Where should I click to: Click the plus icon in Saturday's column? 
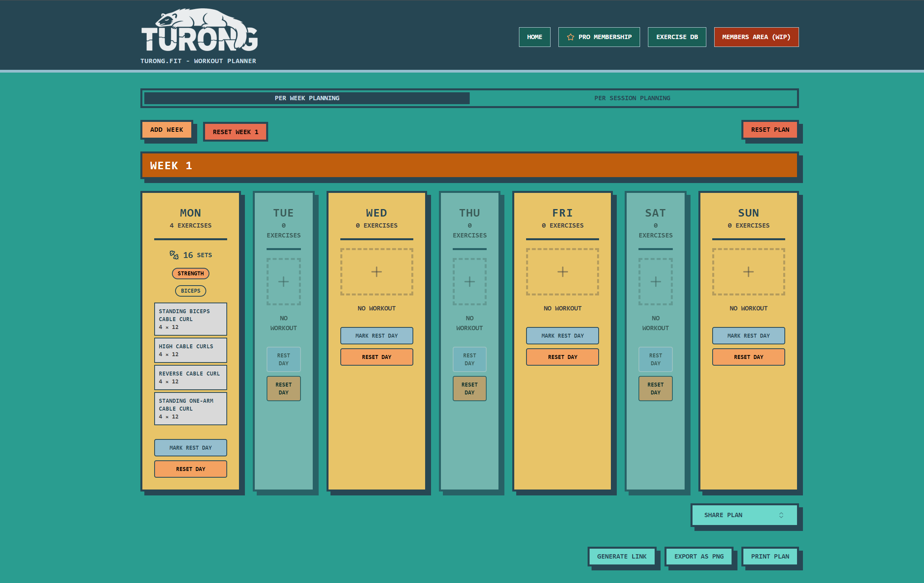coord(655,282)
